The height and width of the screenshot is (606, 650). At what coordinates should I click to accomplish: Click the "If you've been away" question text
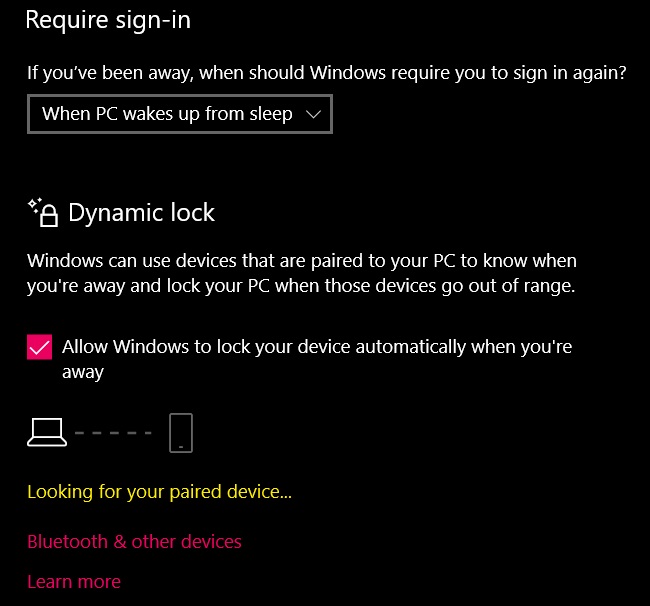coord(327,73)
